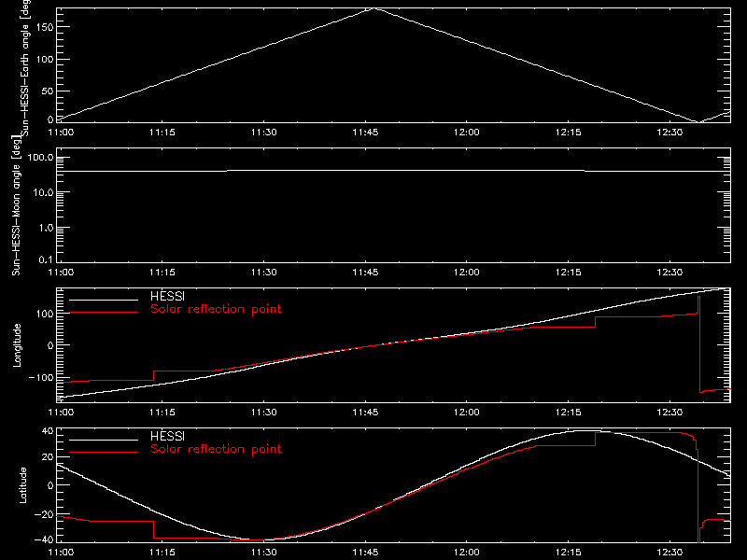The image size is (747, 560).
Task: Select the 150 tick on Earth angle plot
Action: (44, 27)
